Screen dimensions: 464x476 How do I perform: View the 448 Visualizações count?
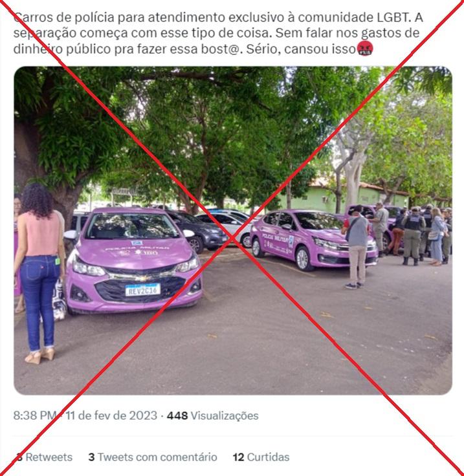212,415
